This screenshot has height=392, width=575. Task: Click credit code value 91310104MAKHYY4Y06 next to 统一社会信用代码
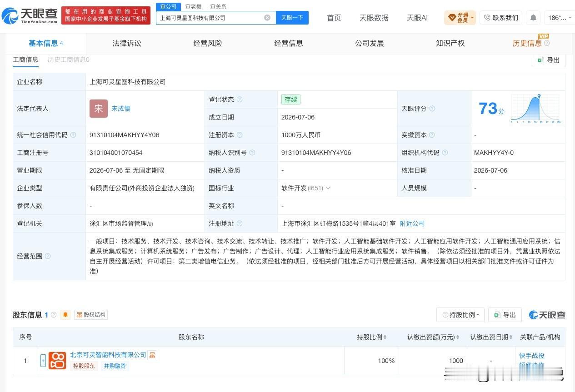(x=125, y=135)
